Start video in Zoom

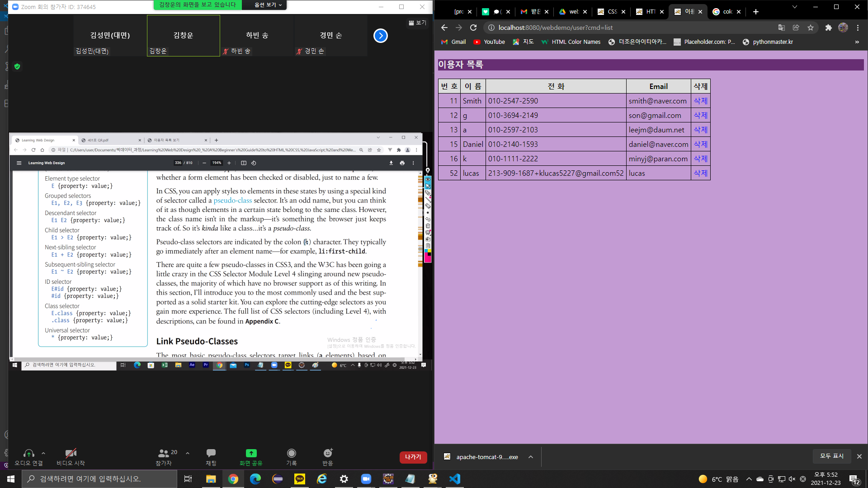pos(71,454)
